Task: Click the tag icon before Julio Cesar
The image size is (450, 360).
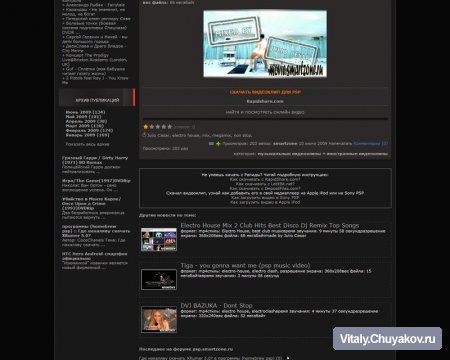Action: (144, 135)
